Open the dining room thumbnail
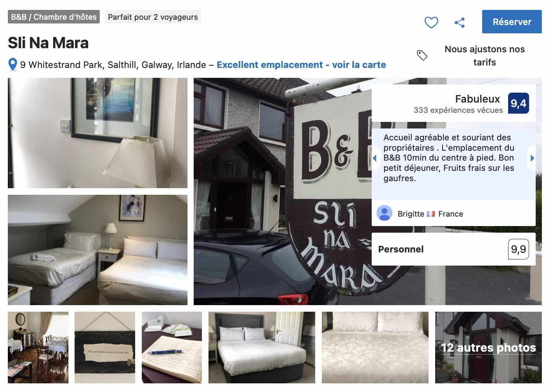 click(x=38, y=348)
